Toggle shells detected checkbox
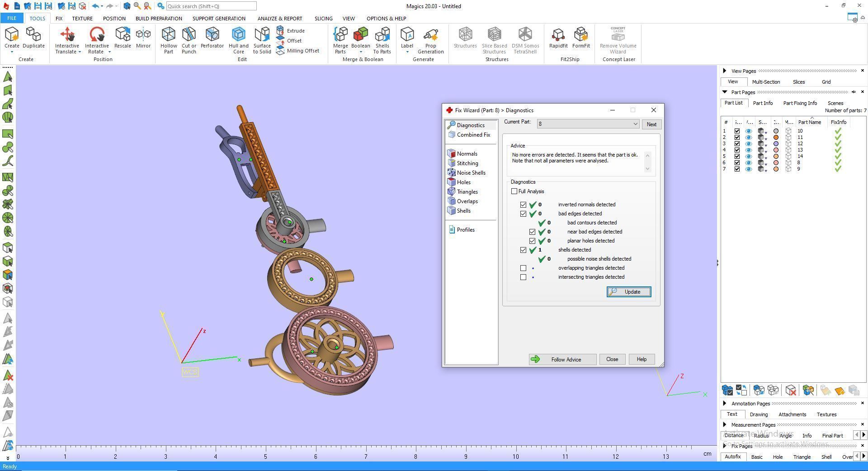The width and height of the screenshot is (868, 471). (523, 250)
